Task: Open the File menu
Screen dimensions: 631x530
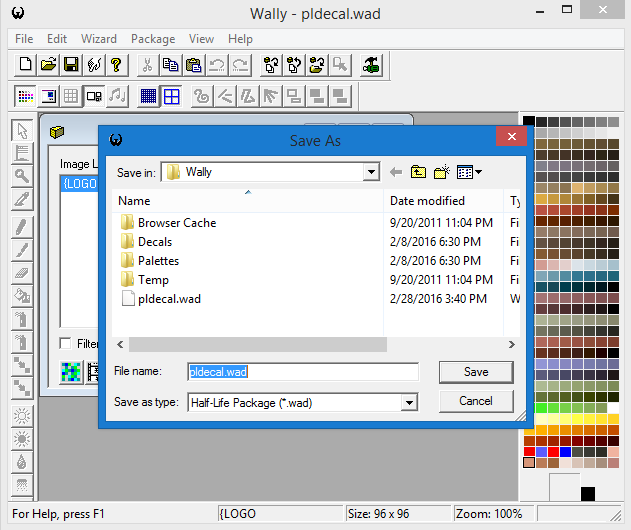Action: 24,39
